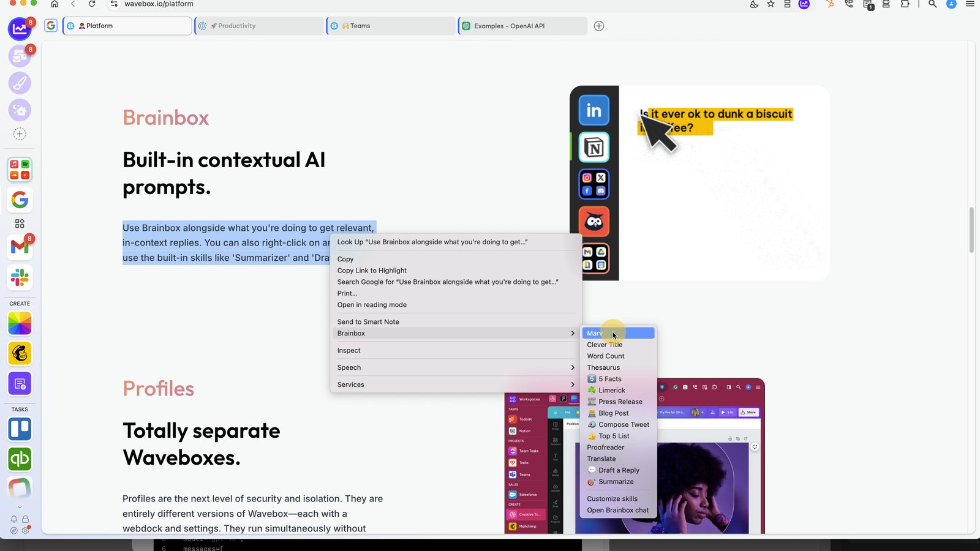Open the extensions puzzle icon

[x=905, y=4]
